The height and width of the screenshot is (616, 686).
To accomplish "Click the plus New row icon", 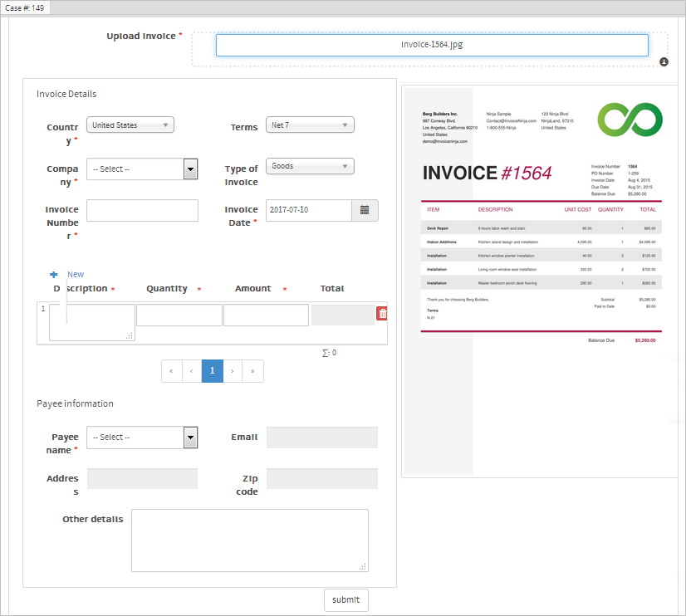I will click(54, 275).
